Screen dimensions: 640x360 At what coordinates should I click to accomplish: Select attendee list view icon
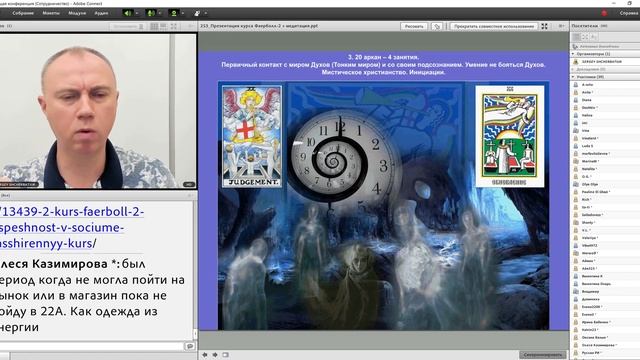point(576,37)
